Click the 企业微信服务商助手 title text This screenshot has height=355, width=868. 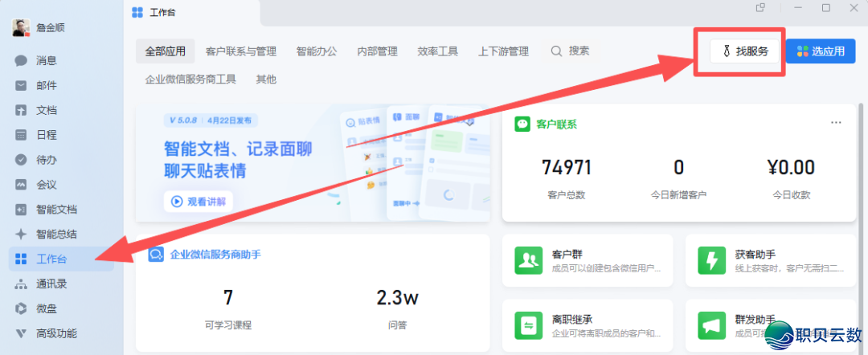[215, 255]
